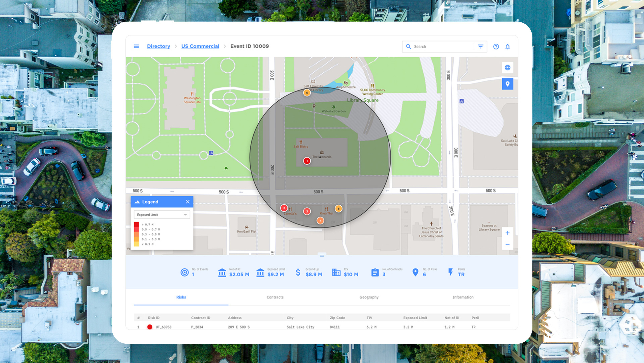Close the Legend panel
Image resolution: width=644 pixels, height=363 pixels.
[187, 202]
